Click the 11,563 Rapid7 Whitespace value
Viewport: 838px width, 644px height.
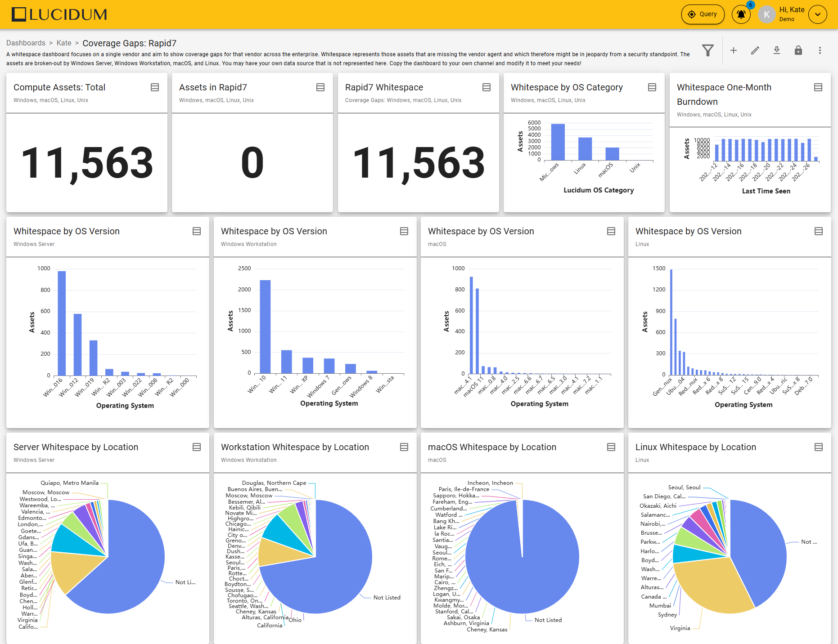coord(419,163)
